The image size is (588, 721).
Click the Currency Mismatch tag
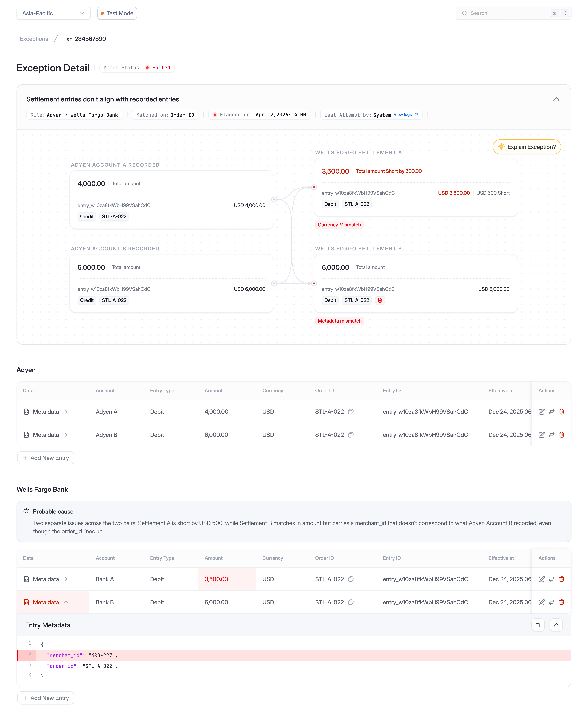pyautogui.click(x=339, y=225)
